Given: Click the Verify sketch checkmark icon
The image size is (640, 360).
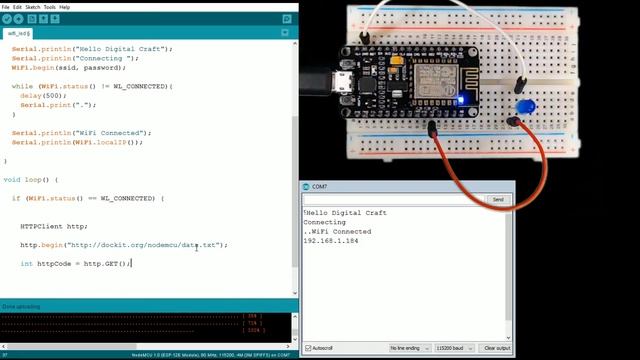Looking at the screenshot, I should [x=7, y=19].
